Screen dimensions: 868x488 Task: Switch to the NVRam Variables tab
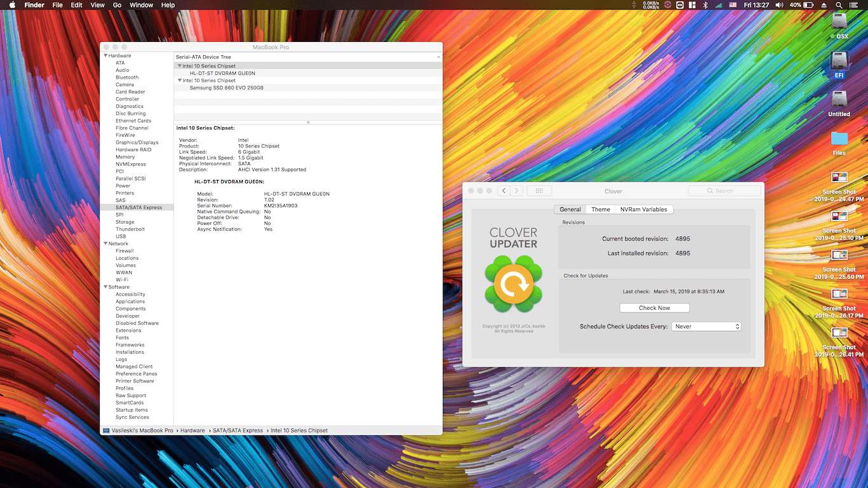[x=643, y=210]
